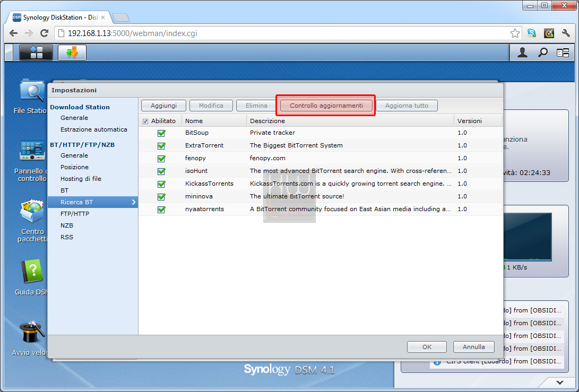The height and width of the screenshot is (392, 579).
Task: Bookmark the page with the star icon
Action: 515,33
